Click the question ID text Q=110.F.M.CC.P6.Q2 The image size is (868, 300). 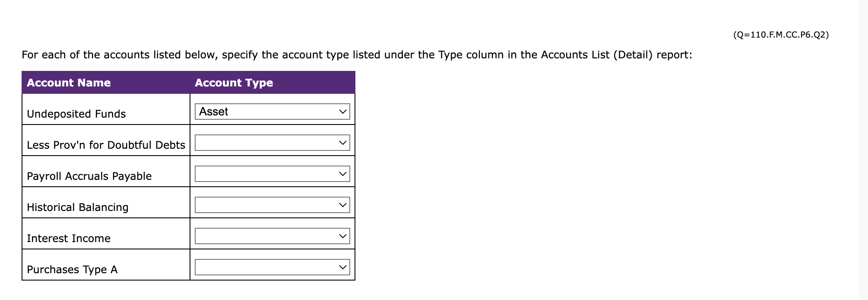[x=781, y=34]
